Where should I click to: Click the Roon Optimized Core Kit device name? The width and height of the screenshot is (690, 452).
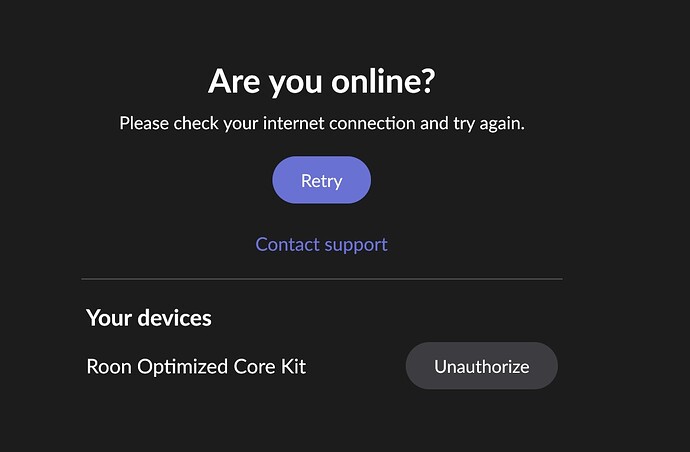[196, 366]
